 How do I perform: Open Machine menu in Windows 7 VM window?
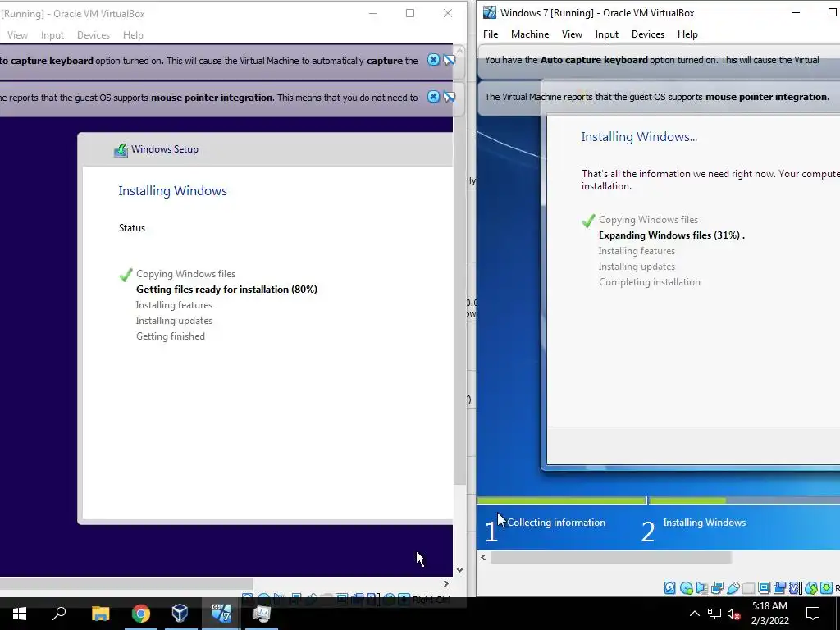point(530,34)
